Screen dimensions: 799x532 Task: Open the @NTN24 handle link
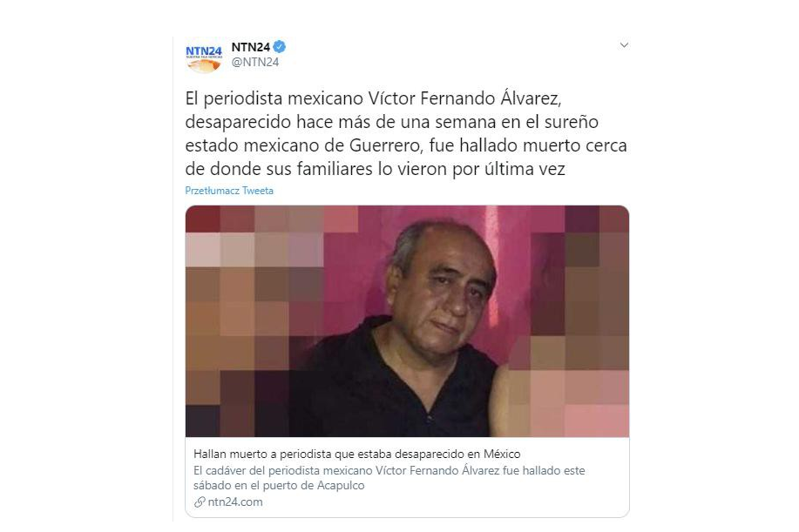click(255, 62)
